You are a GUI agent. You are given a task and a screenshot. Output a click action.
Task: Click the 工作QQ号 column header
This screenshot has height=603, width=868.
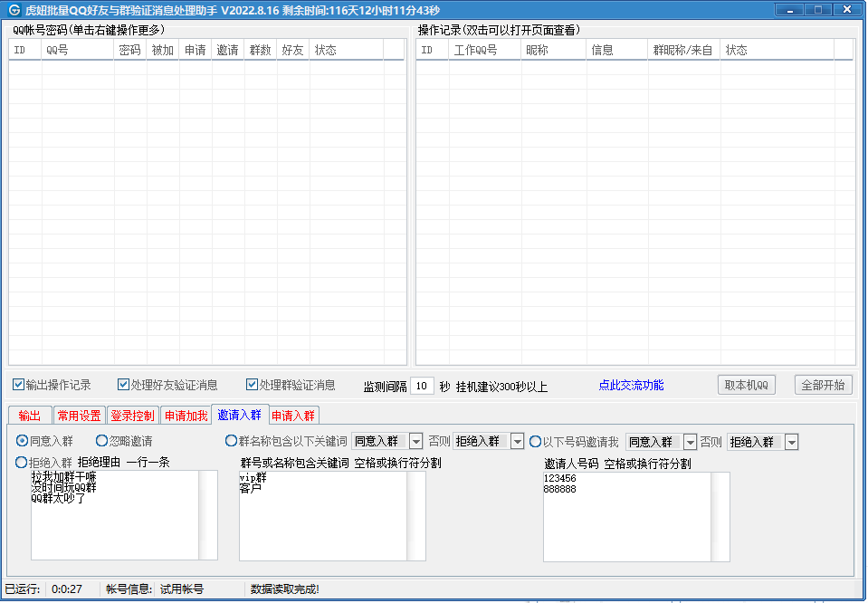click(x=485, y=50)
